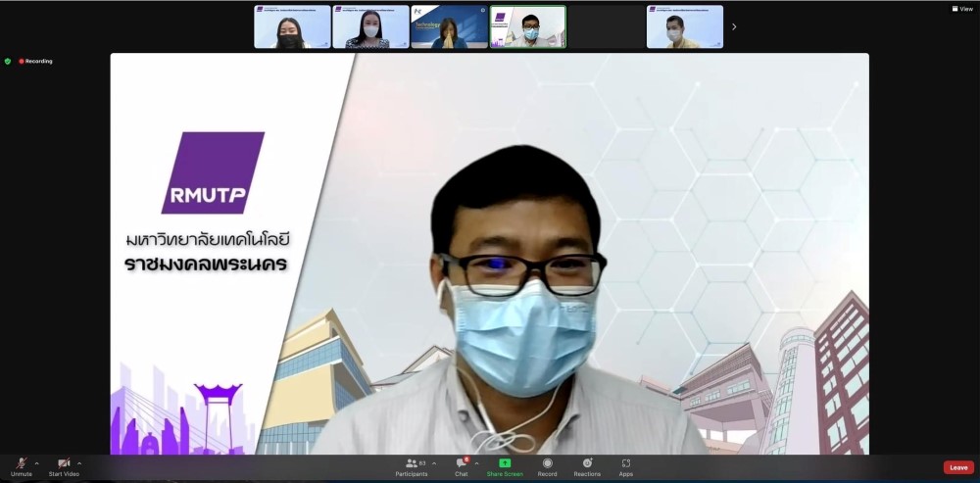Screen dimensions: 980x483
Task: Select the blank black participant thumbnail
Action: click(607, 26)
